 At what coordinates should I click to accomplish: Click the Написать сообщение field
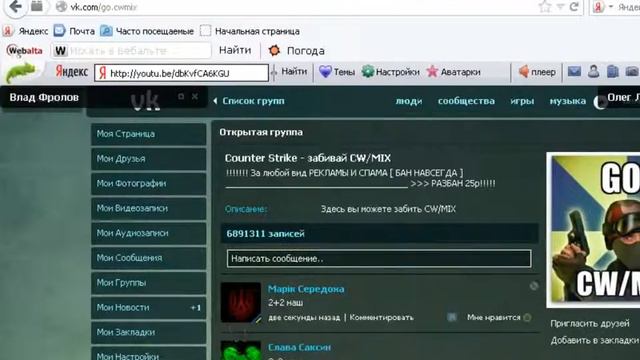tap(379, 258)
